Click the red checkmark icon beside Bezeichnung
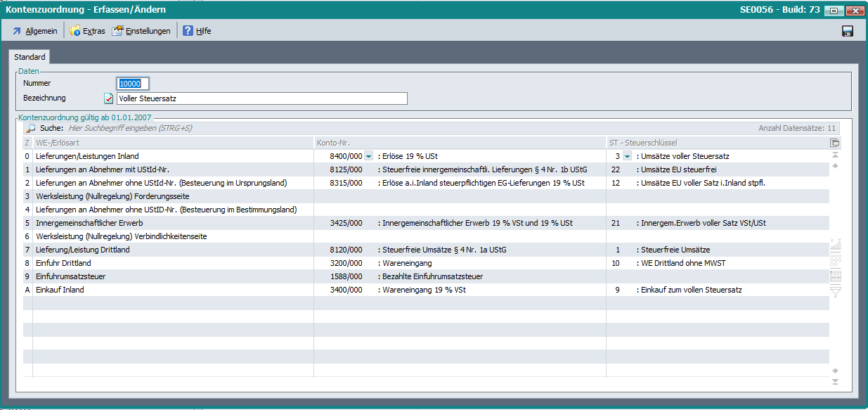Screen dimensions: 868x410 point(108,98)
